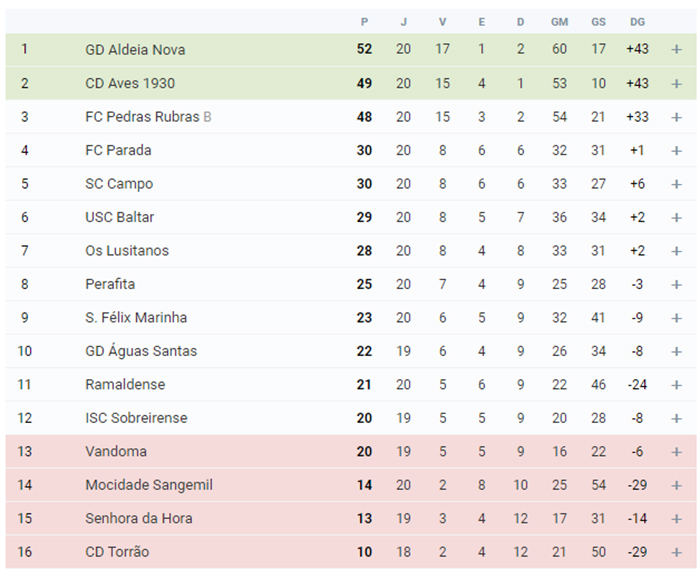Click the Senhora da Hora team name
700x579 pixels.
[138, 518]
